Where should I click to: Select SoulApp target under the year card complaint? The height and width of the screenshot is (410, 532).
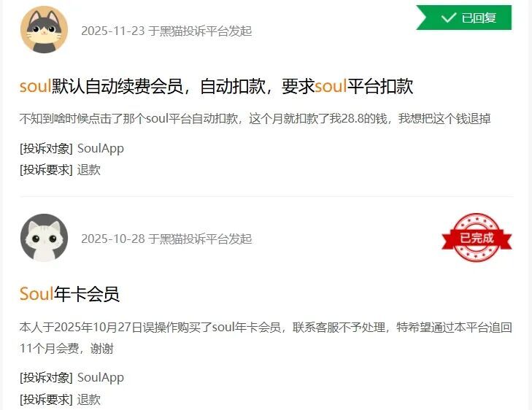[x=101, y=377]
